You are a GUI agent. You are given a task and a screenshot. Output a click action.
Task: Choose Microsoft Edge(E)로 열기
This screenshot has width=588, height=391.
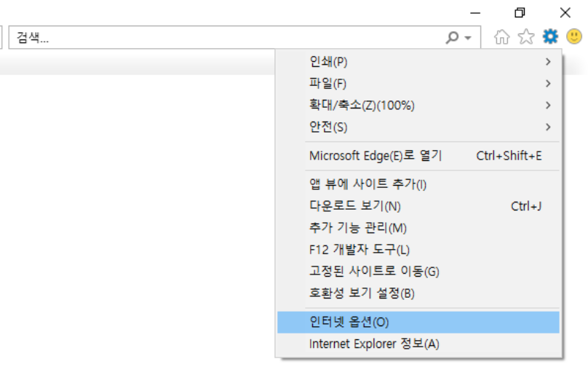[418, 156]
